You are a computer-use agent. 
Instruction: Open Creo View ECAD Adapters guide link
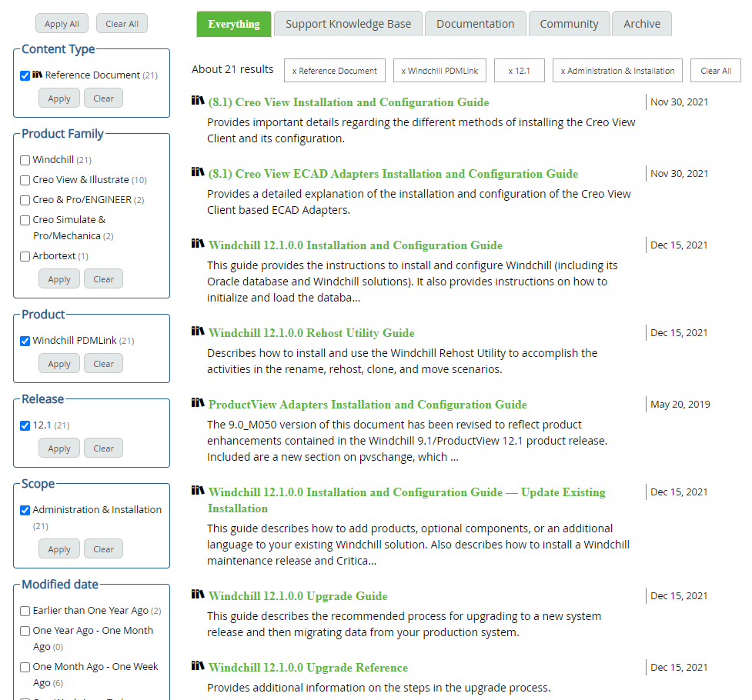coord(393,174)
